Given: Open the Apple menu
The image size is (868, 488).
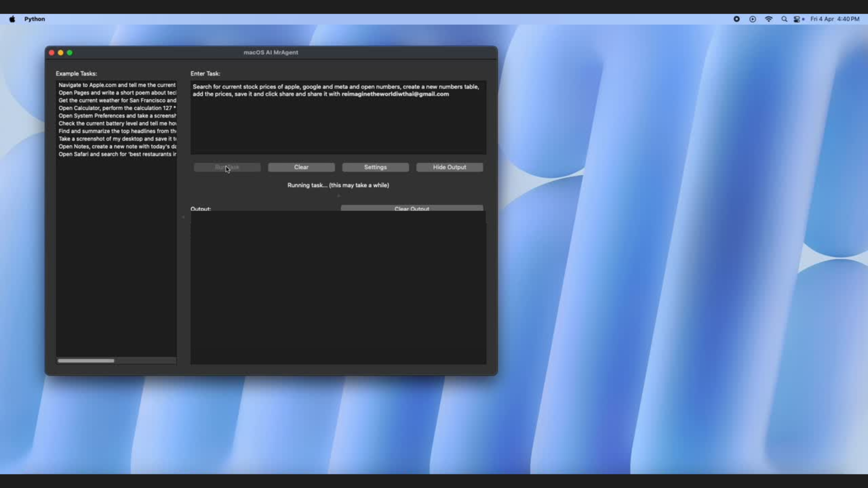Looking at the screenshot, I should [x=12, y=19].
